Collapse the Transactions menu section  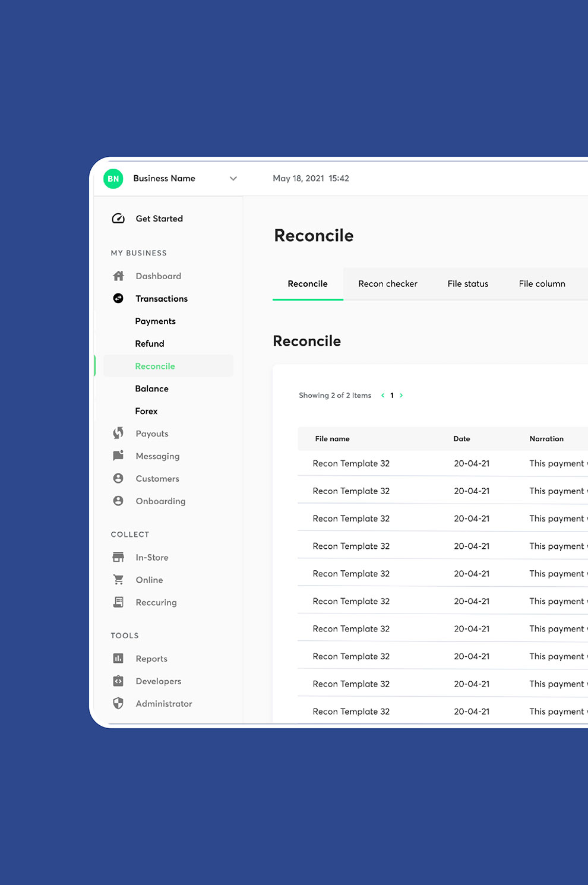[161, 299]
